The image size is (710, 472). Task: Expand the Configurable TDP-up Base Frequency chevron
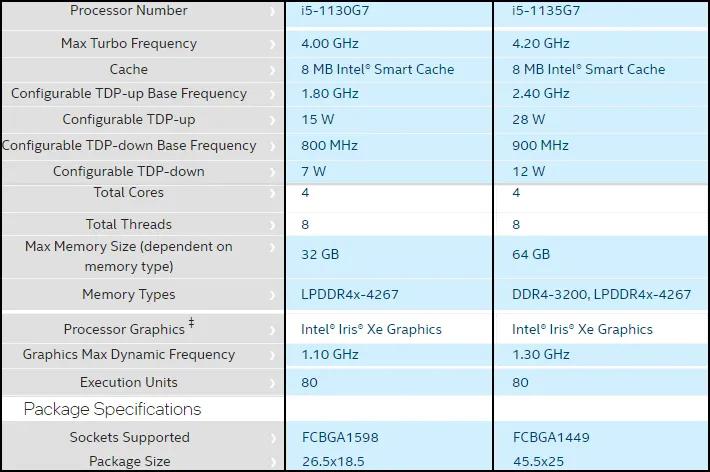coord(273,94)
